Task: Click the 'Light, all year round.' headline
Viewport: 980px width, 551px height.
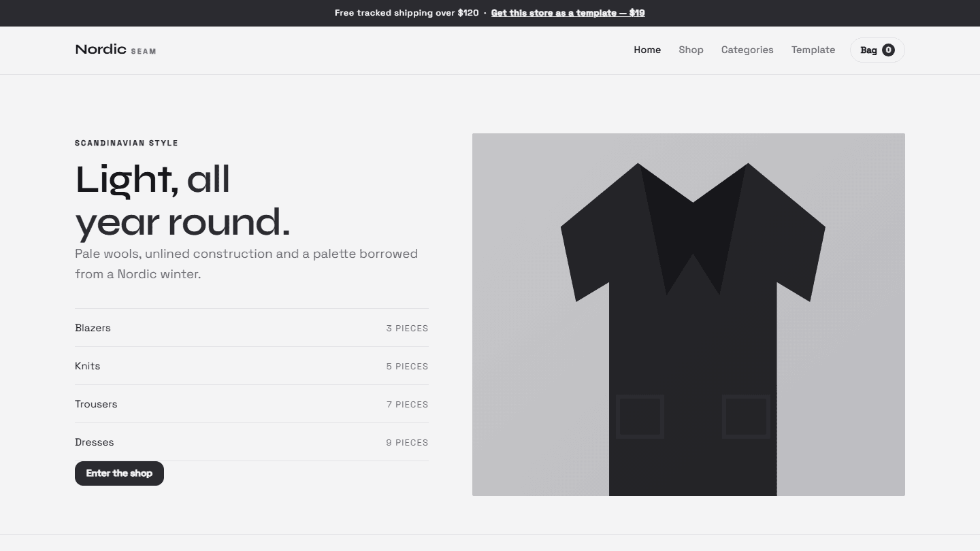Action: (183, 201)
